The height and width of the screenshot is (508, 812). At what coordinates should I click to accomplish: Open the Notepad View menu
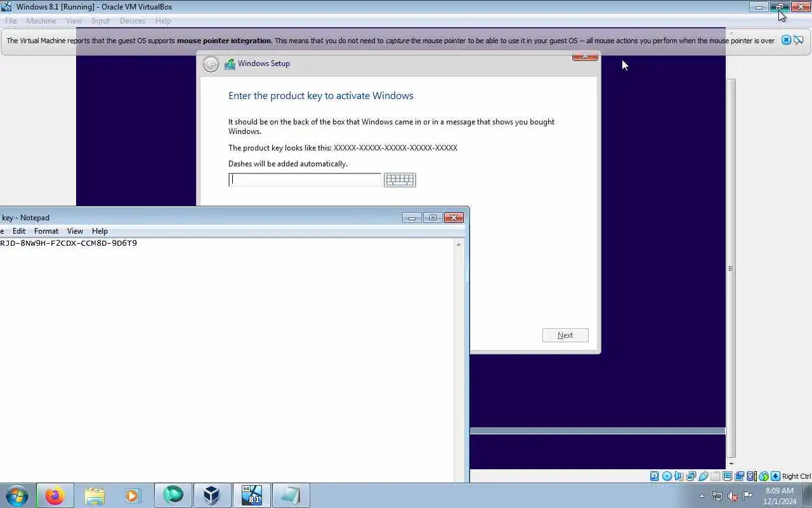tap(75, 231)
